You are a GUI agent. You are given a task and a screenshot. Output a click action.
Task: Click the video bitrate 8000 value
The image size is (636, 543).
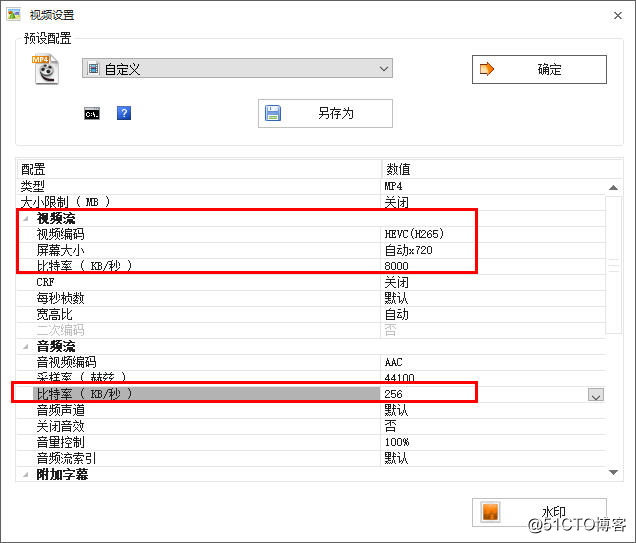click(396, 266)
